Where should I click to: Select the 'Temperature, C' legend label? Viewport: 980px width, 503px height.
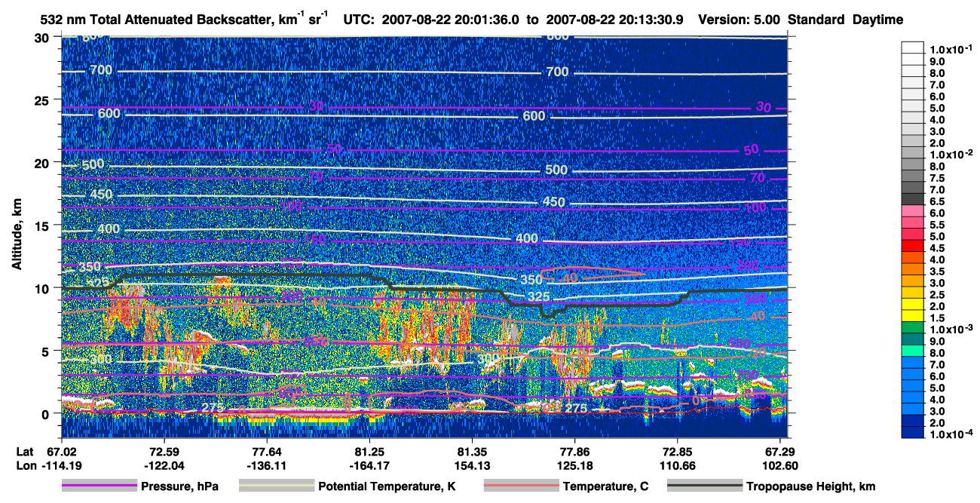[x=606, y=486]
